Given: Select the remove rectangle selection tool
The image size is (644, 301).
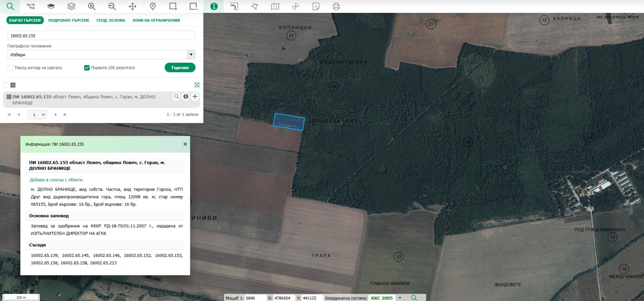Looking at the screenshot, I should pyautogui.click(x=194, y=6).
